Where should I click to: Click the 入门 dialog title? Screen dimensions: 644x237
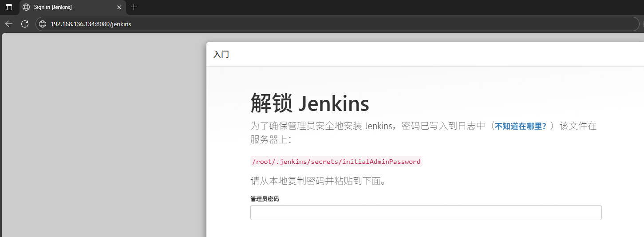pyautogui.click(x=221, y=55)
